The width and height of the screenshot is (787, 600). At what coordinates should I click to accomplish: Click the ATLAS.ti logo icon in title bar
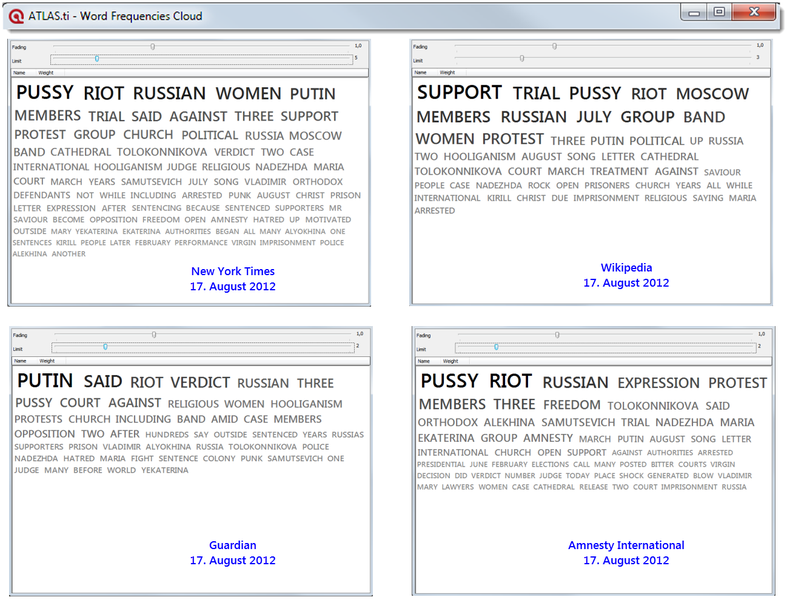click(16, 16)
